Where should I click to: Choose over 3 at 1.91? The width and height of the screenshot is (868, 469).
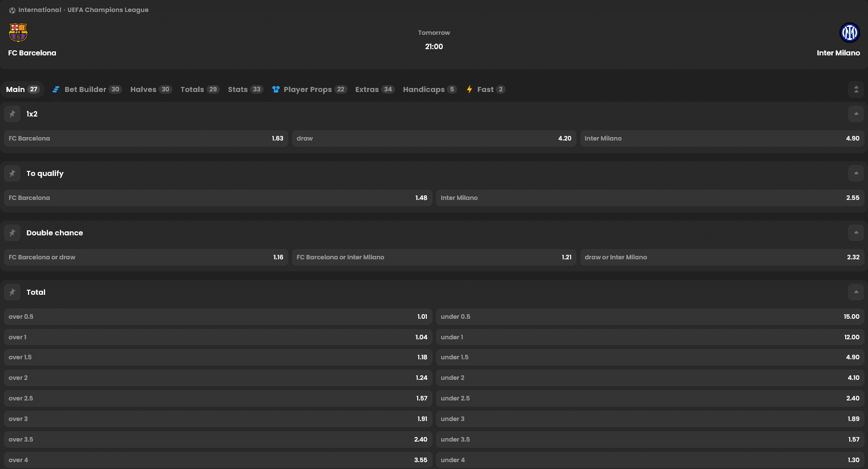click(218, 419)
